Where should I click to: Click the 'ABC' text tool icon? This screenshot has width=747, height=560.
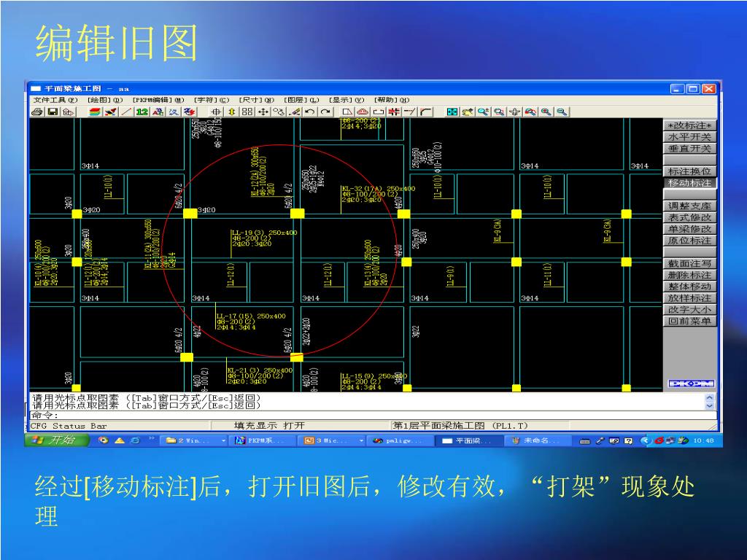pos(158,112)
